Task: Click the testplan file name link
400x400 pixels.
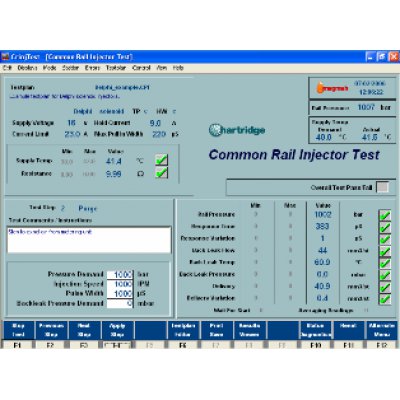Action: (122, 87)
